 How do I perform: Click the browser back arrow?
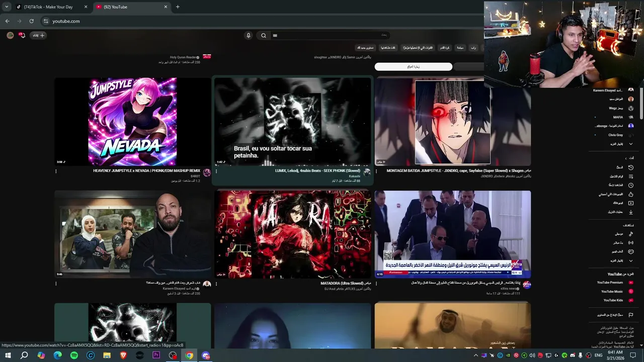pos(7,21)
